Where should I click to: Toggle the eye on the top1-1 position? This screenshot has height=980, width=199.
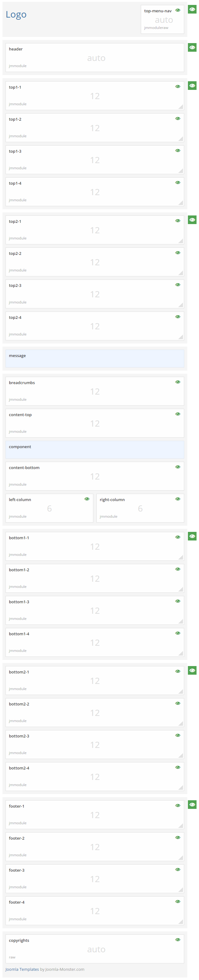[177, 87]
